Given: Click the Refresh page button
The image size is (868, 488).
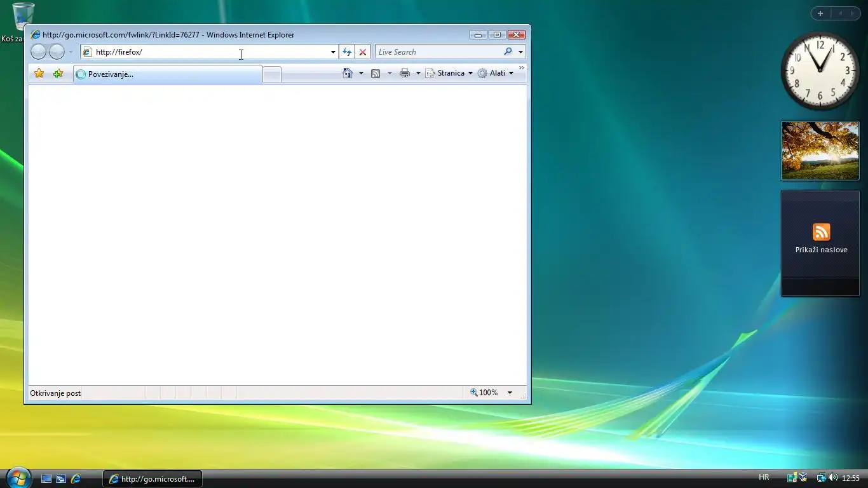Looking at the screenshot, I should click(x=347, y=52).
